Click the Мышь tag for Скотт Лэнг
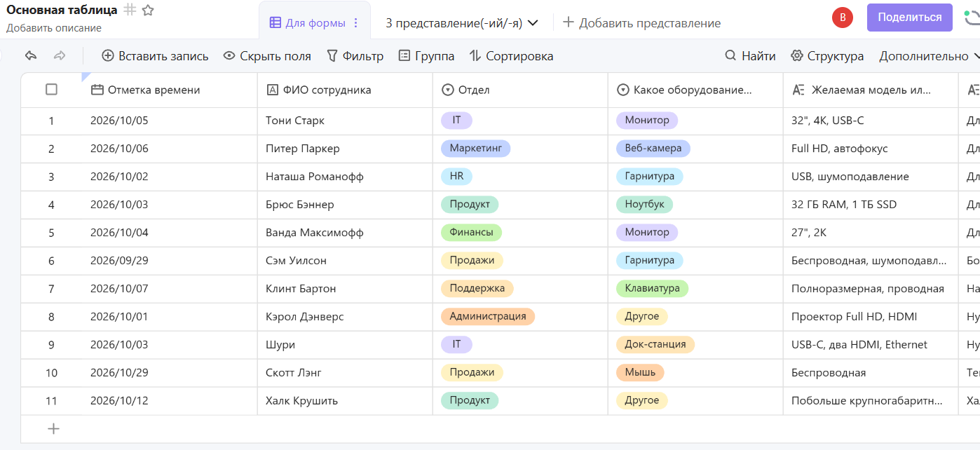 (x=640, y=372)
